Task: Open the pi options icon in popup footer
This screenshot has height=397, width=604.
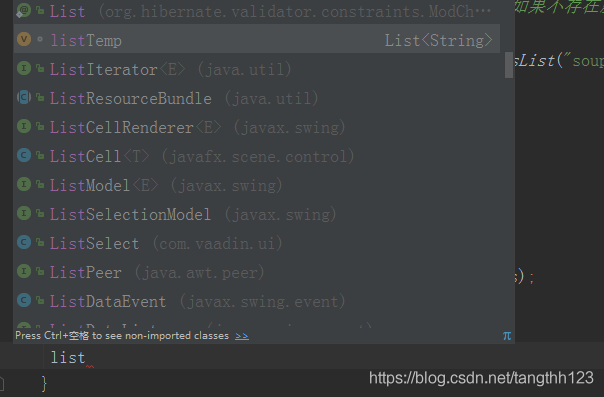Action: click(x=507, y=336)
